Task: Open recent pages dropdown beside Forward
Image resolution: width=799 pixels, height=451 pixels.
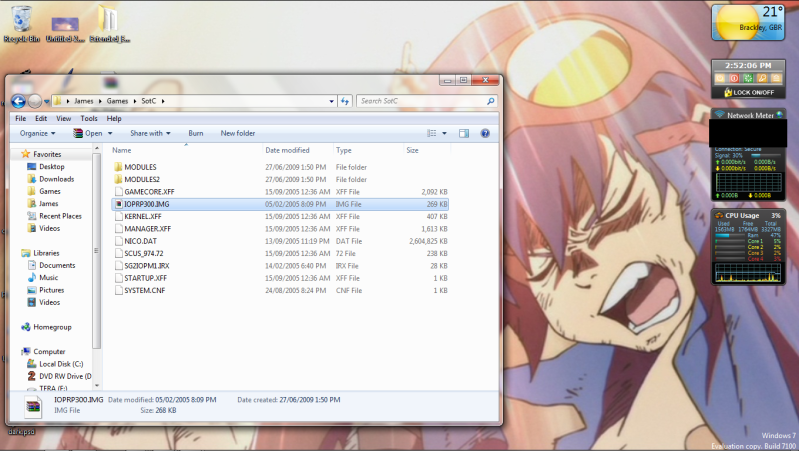Action: pos(46,101)
